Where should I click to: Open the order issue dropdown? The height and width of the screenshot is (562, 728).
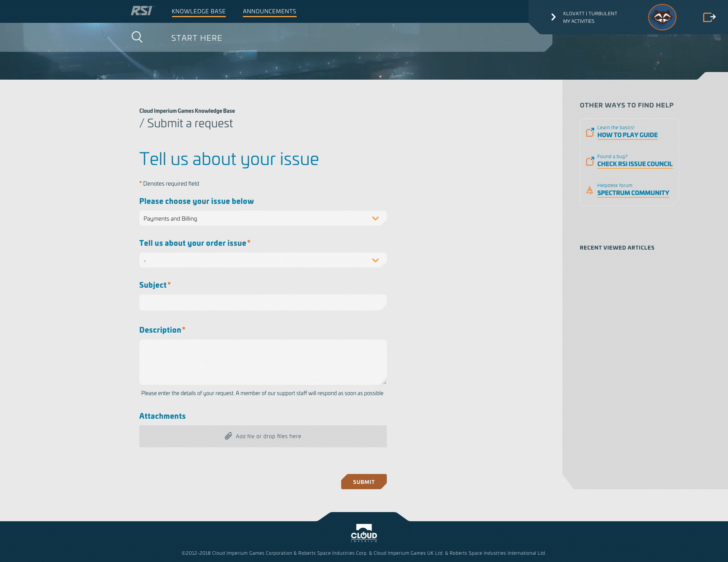pos(263,260)
